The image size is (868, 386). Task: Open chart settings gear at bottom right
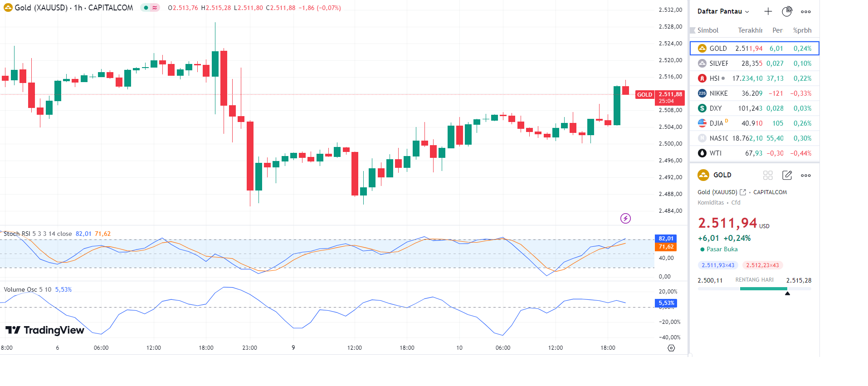click(671, 348)
